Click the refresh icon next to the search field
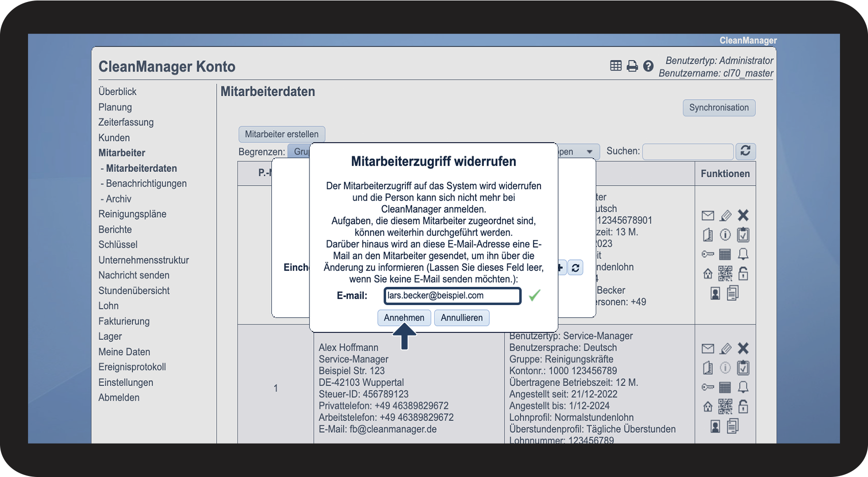The width and height of the screenshot is (868, 477). [x=745, y=151]
